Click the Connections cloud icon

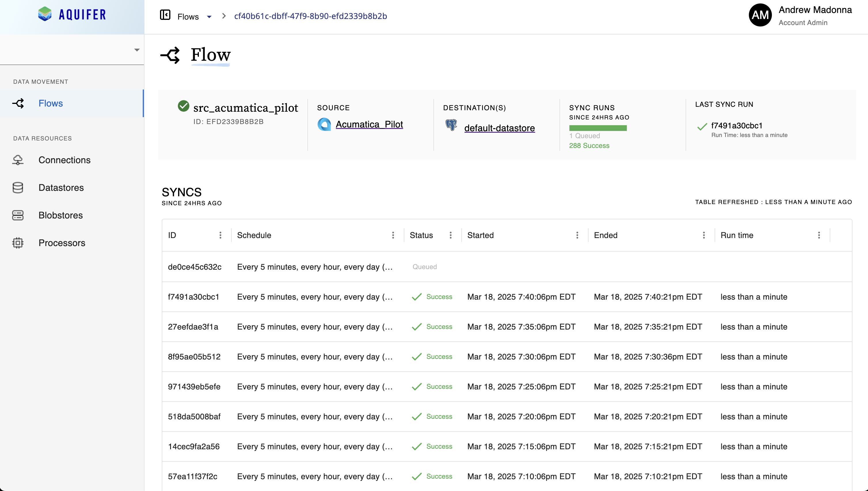(18, 160)
